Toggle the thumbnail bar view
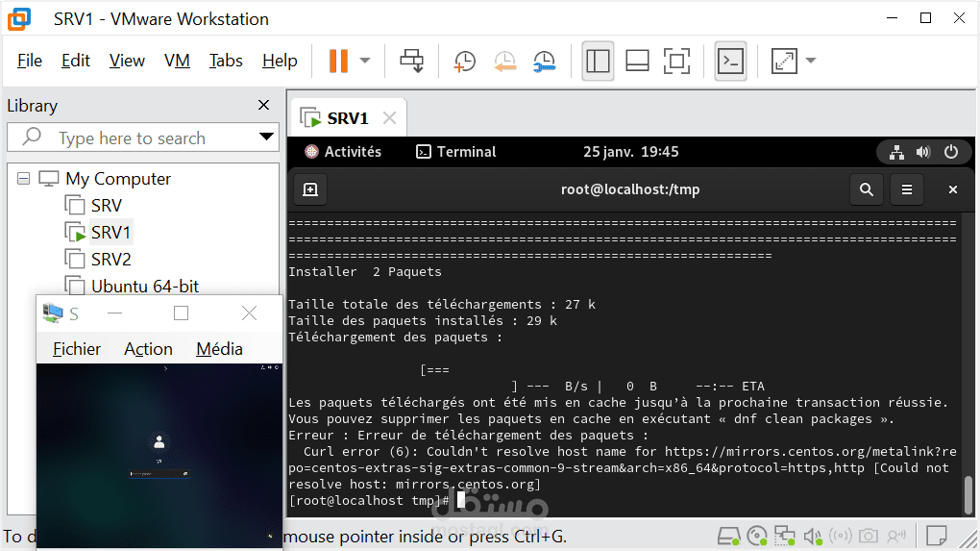Image resolution: width=980 pixels, height=551 pixels. [x=637, y=61]
